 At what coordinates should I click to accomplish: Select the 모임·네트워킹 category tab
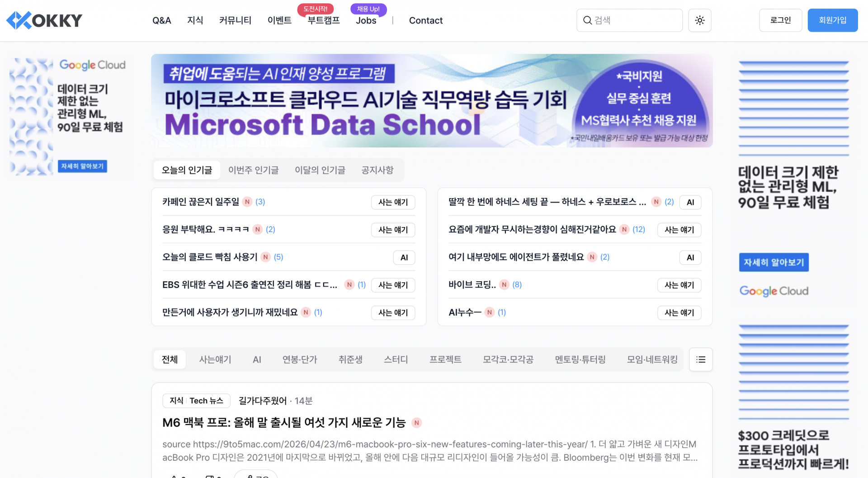click(x=652, y=360)
